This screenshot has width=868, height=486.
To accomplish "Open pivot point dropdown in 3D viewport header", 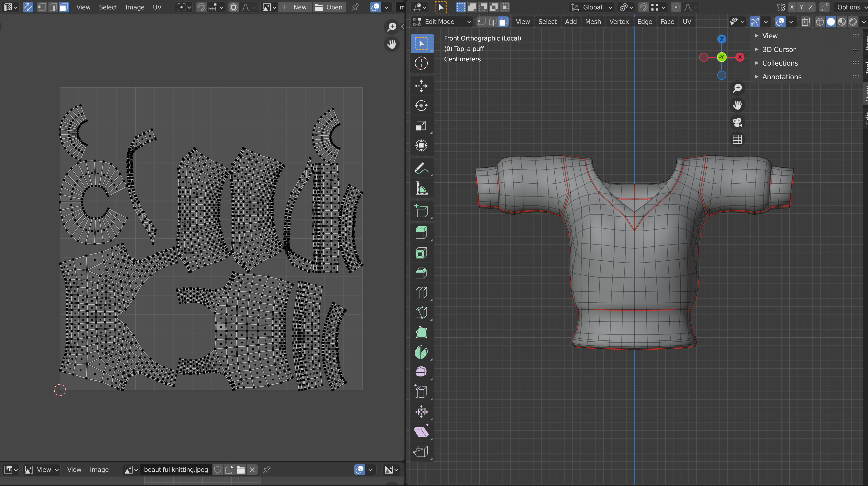I will tap(626, 7).
